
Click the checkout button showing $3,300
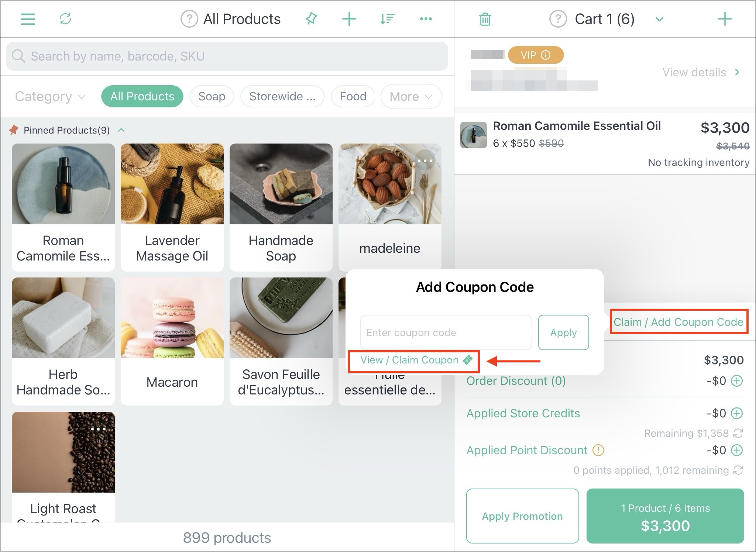(665, 516)
